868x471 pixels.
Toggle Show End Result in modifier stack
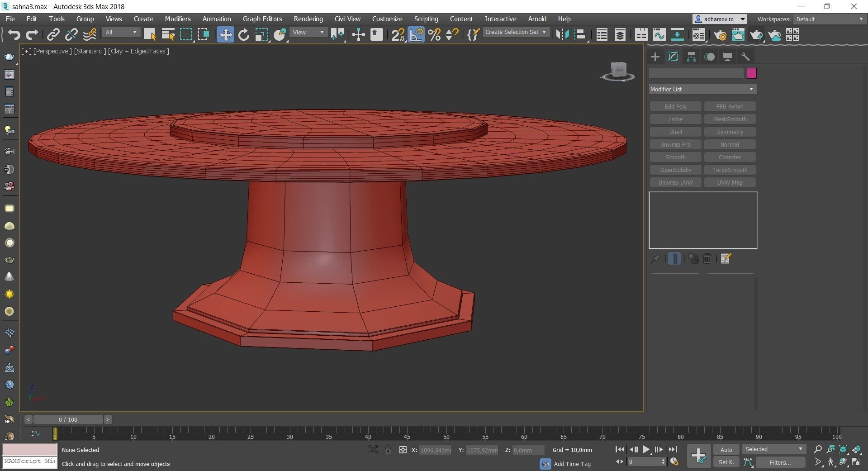(674, 259)
